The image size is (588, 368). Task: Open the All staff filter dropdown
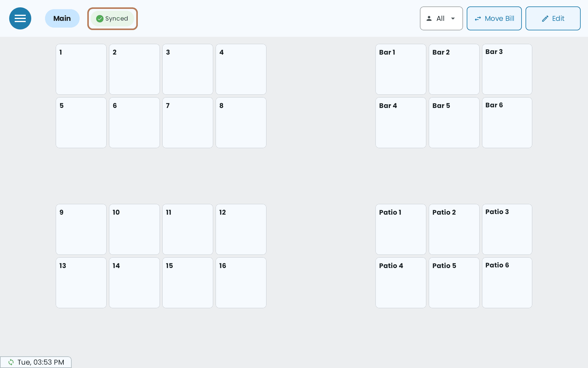click(x=441, y=18)
